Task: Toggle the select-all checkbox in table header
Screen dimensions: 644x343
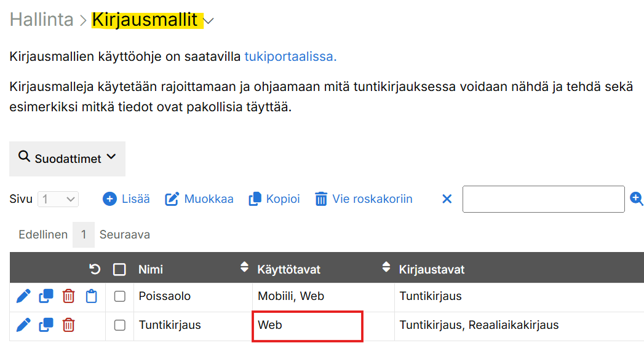Action: coord(119,269)
